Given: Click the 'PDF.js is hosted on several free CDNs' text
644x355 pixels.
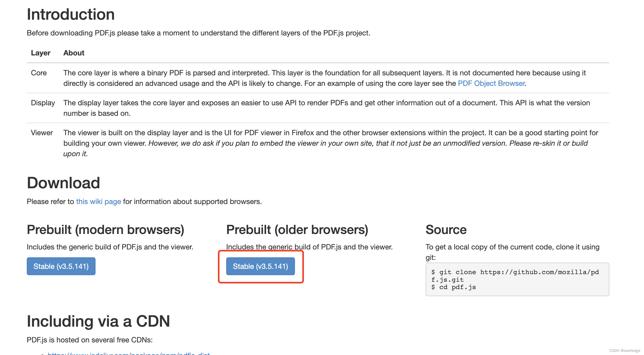Looking at the screenshot, I should 90,340.
